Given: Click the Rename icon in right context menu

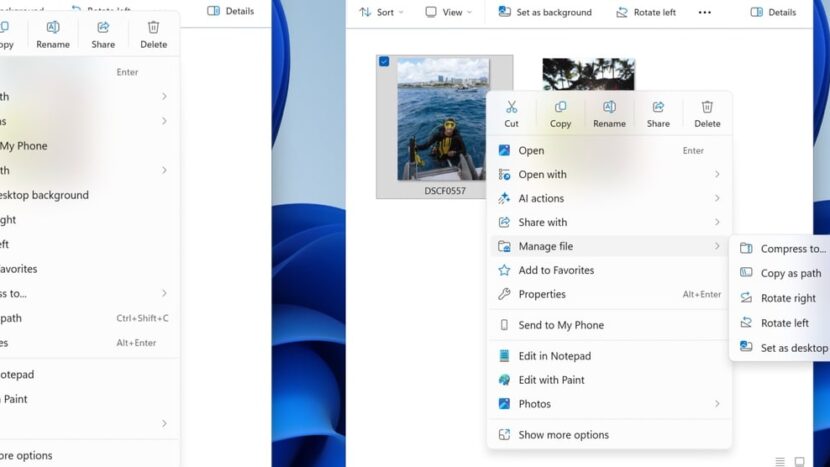Looking at the screenshot, I should tap(609, 108).
